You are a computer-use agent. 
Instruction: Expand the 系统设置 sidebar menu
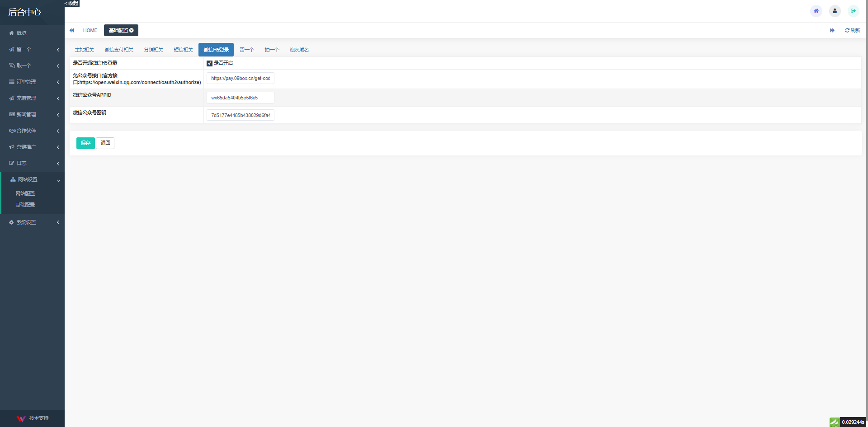(32, 222)
